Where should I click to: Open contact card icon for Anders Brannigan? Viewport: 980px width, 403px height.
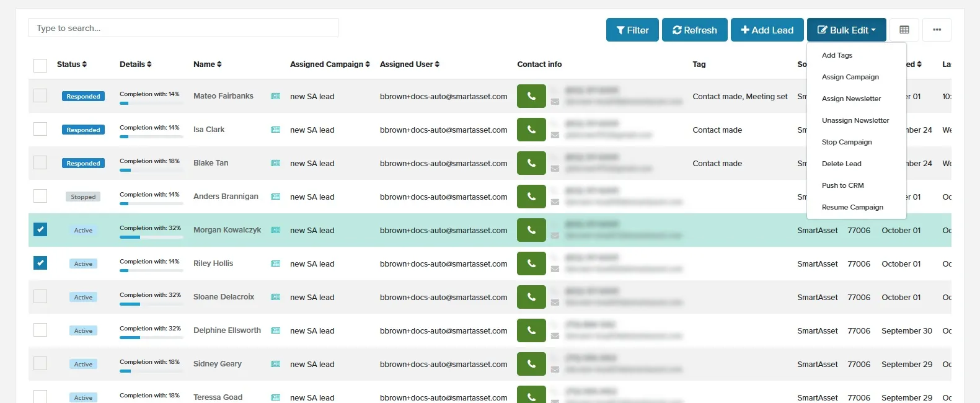276,197
